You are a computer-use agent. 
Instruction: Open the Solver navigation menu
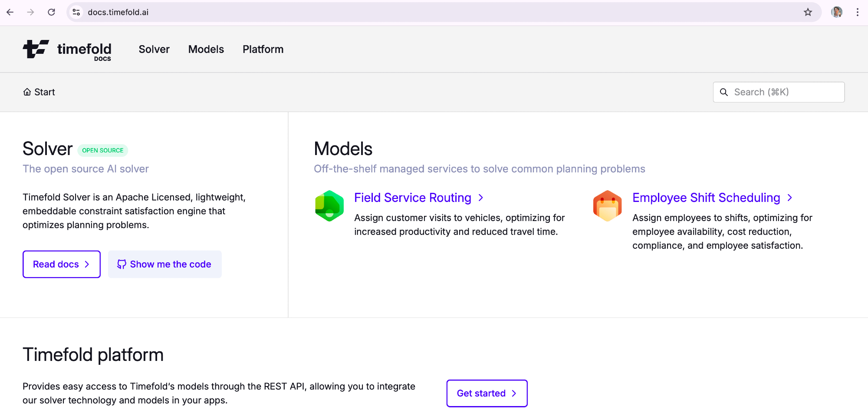click(x=154, y=50)
